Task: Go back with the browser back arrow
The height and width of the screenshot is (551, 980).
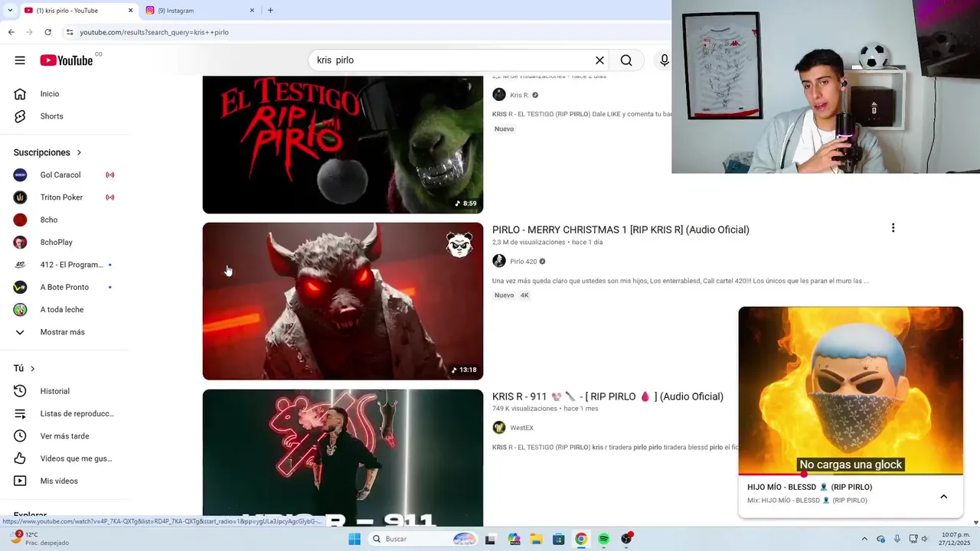Action: 11,32
